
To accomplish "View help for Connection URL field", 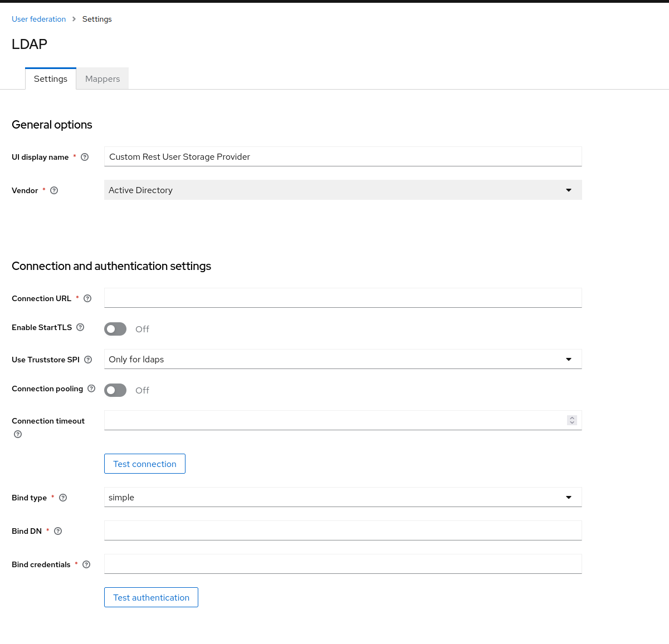I will tap(87, 298).
